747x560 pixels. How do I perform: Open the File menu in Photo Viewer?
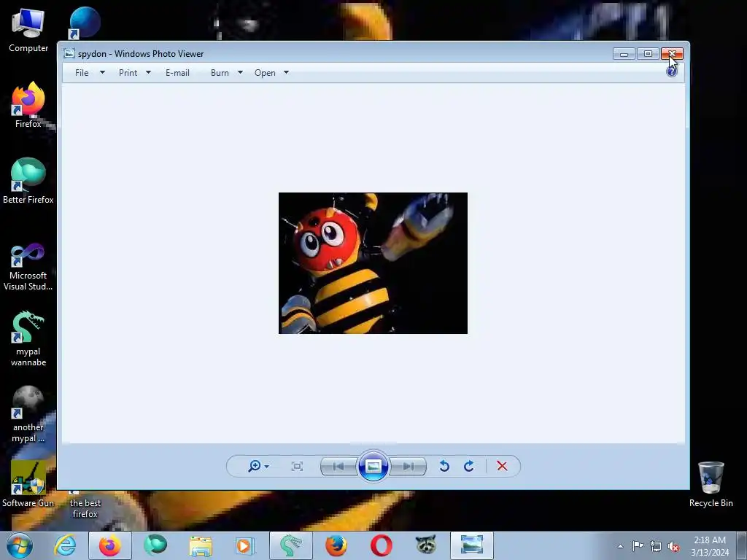tap(82, 73)
